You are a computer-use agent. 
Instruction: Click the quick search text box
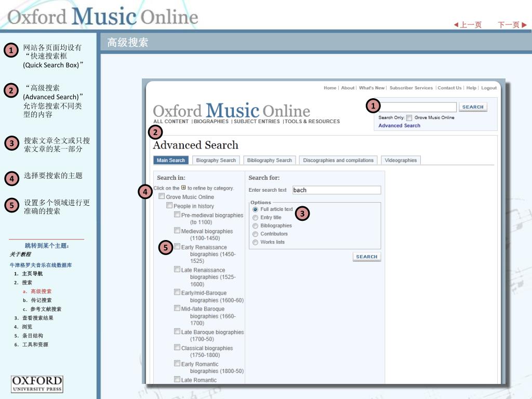(x=418, y=107)
